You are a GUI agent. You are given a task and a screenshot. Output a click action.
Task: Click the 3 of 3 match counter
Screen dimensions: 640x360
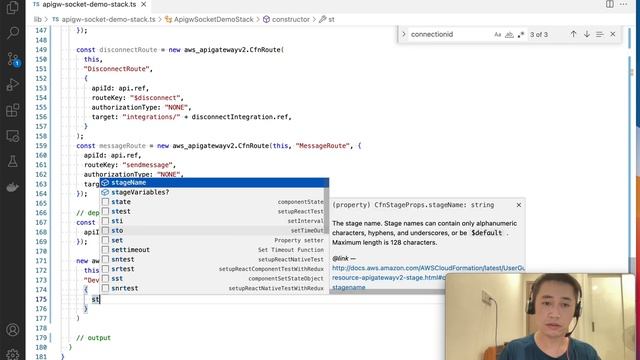pyautogui.click(x=539, y=35)
